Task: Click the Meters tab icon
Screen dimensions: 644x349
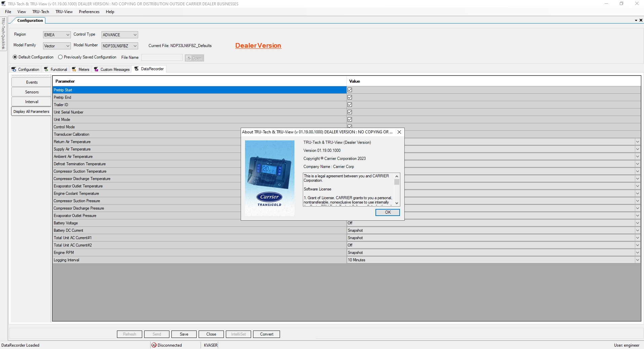Action: (x=74, y=69)
